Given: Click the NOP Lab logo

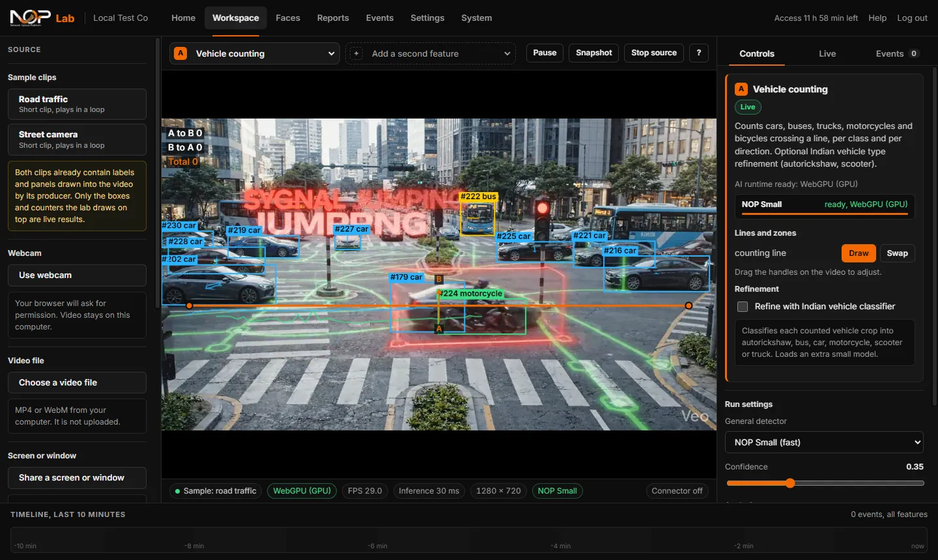Looking at the screenshot, I should coord(42,18).
